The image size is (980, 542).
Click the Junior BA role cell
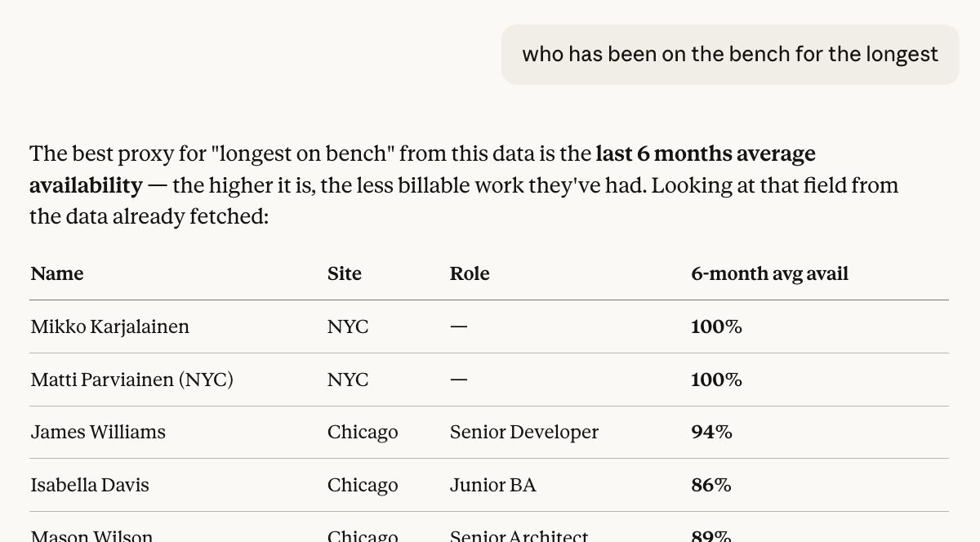[493, 485]
